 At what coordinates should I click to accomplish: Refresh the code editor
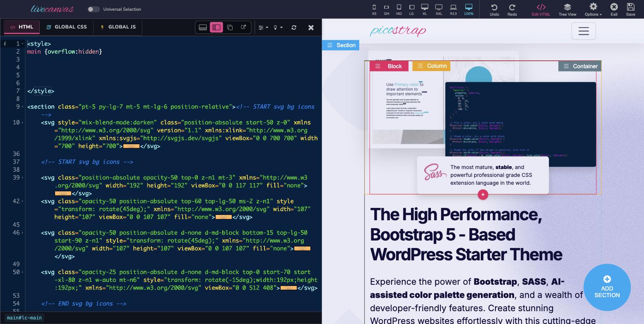(x=294, y=27)
